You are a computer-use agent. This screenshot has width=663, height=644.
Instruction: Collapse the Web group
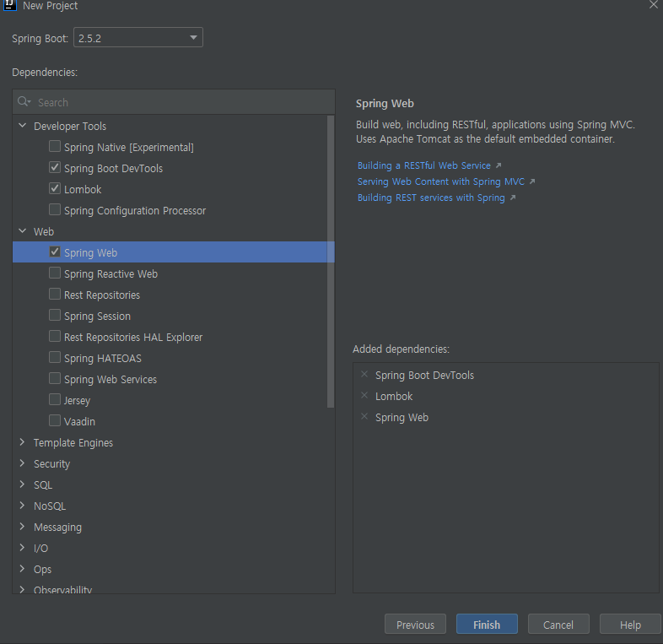coord(23,231)
